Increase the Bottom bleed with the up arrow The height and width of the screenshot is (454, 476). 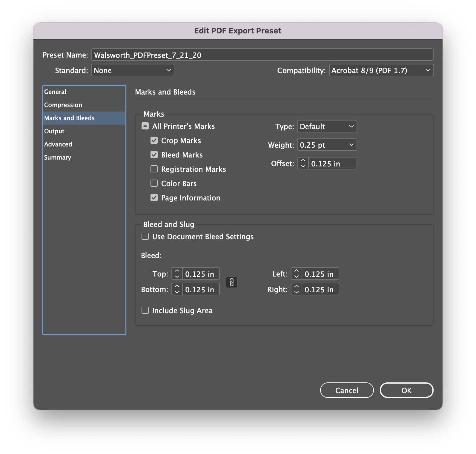(x=177, y=286)
